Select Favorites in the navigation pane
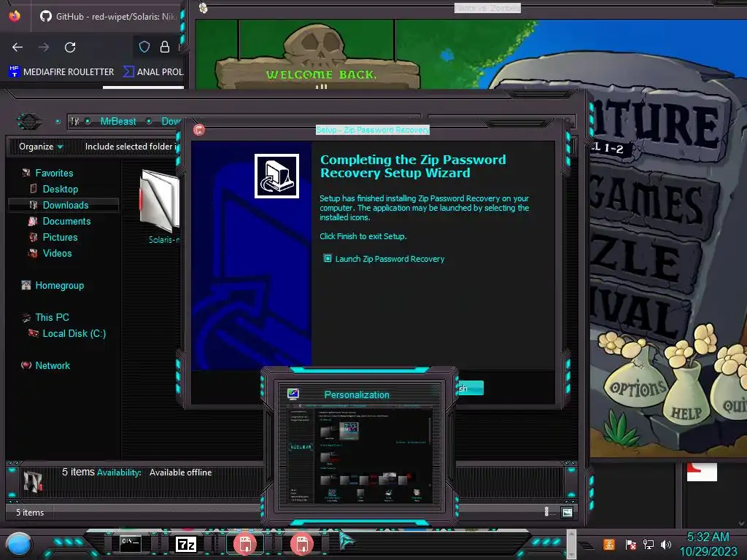 (x=54, y=174)
